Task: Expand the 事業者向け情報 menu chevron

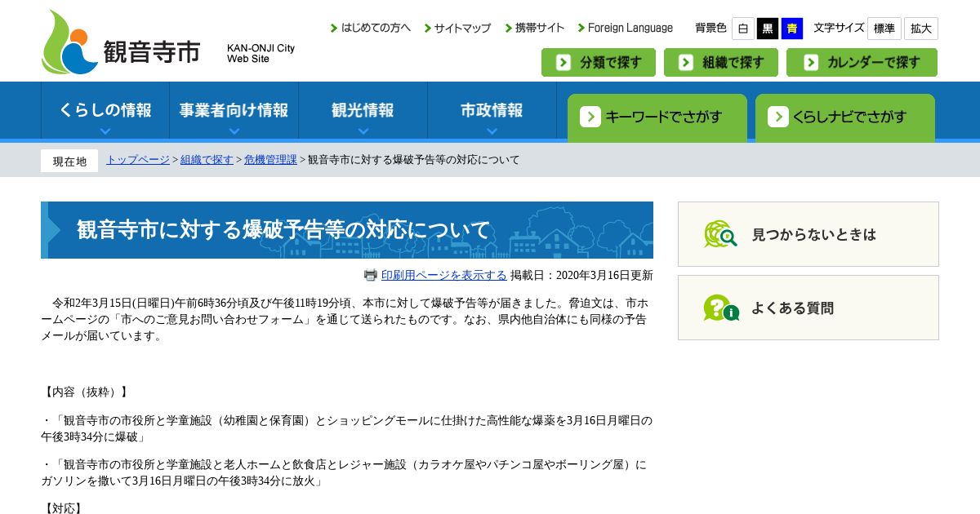Action: coord(234,131)
